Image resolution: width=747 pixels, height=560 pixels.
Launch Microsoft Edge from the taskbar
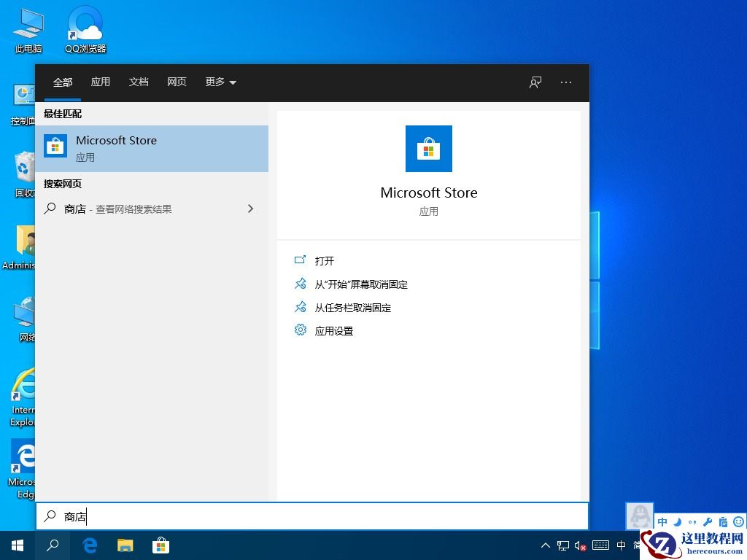(x=90, y=545)
